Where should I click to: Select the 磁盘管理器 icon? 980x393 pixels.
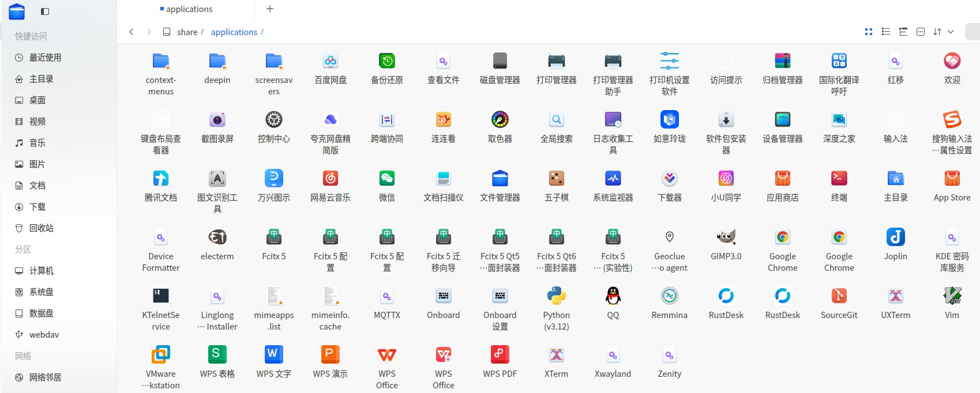coord(500,61)
